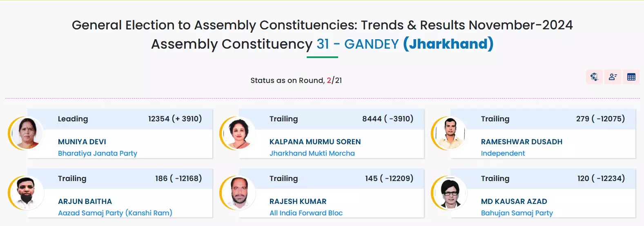644x226 pixels.
Task: Click the Aazad Samaj Party (Kanshi Ram) label
Action: pyautogui.click(x=115, y=213)
